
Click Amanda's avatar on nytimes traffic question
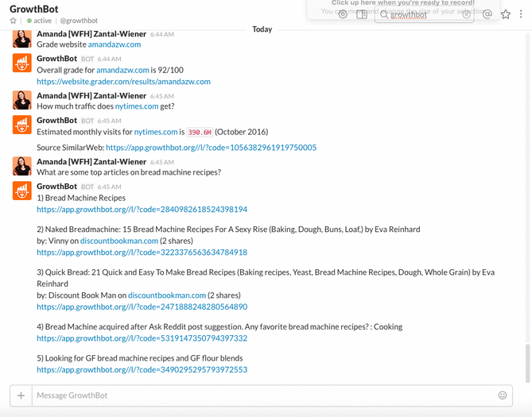tap(22, 100)
